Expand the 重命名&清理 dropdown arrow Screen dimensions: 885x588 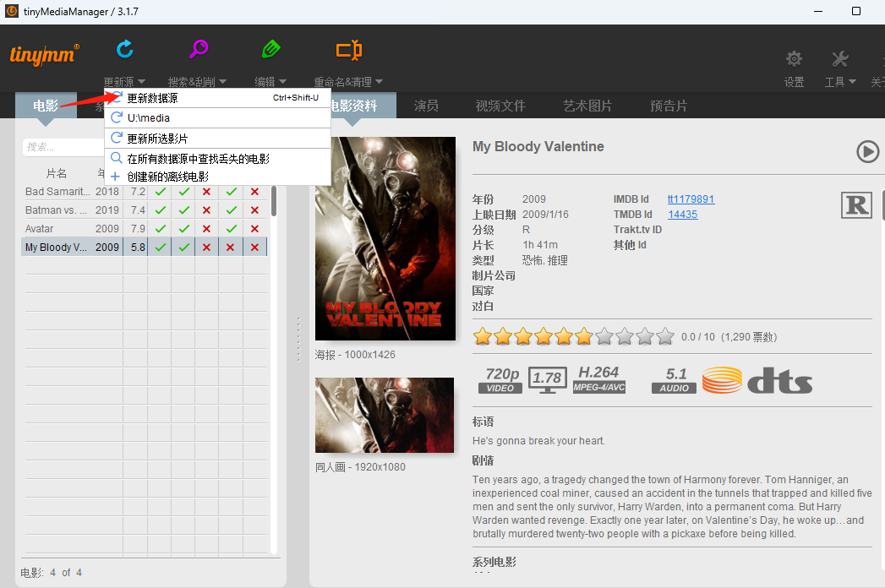click(380, 82)
